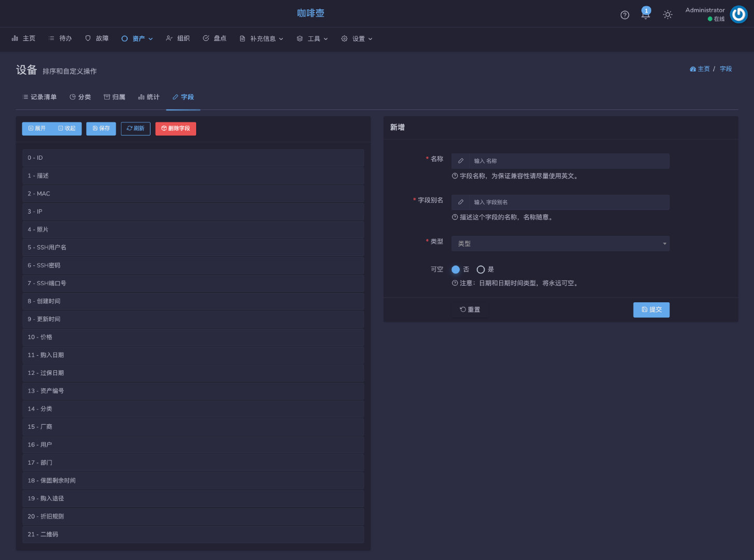
Task: Toggle light theme sun icon
Action: tap(668, 15)
